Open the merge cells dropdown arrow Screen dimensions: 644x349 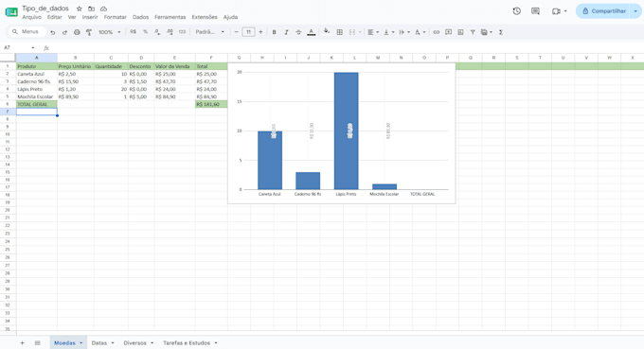[x=360, y=32]
